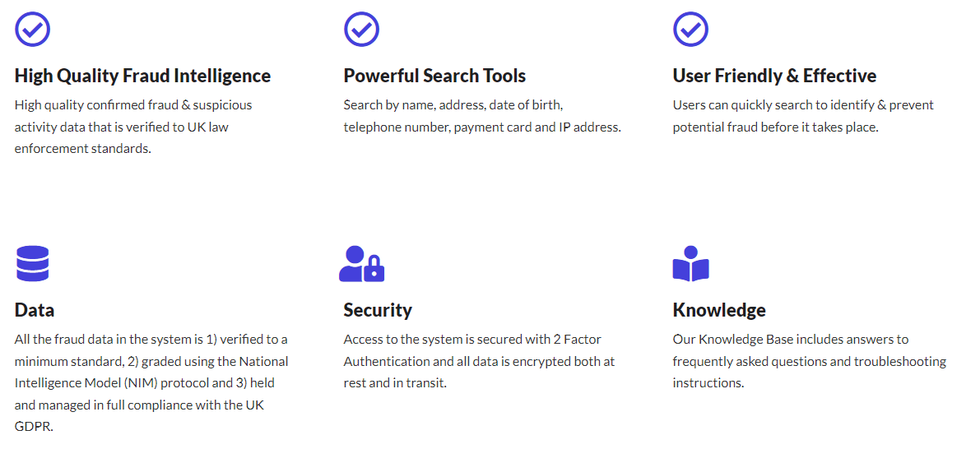Click the checkmark icon above User Friendly & Effective
Screen dimensions: 980x449
coord(690,29)
